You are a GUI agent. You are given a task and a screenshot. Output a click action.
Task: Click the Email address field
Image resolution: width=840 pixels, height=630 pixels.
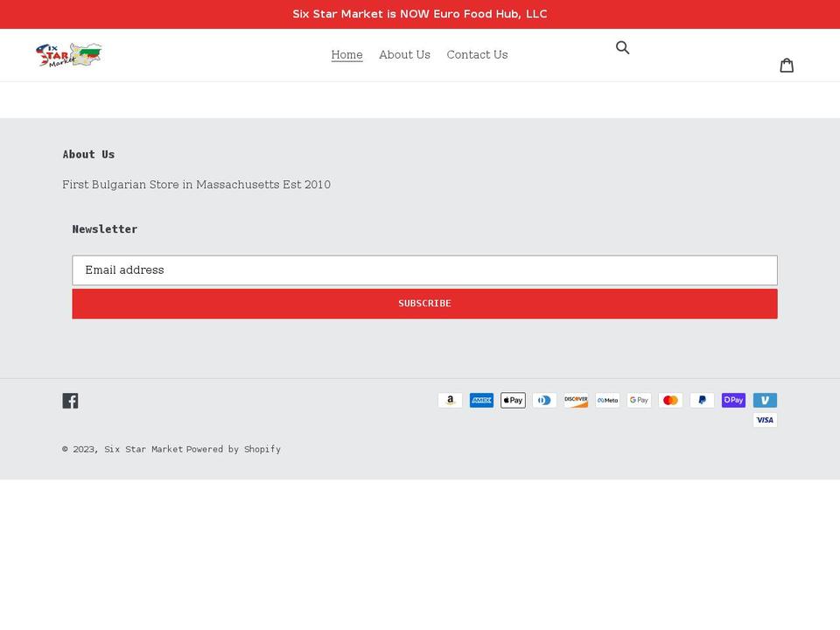tap(425, 270)
